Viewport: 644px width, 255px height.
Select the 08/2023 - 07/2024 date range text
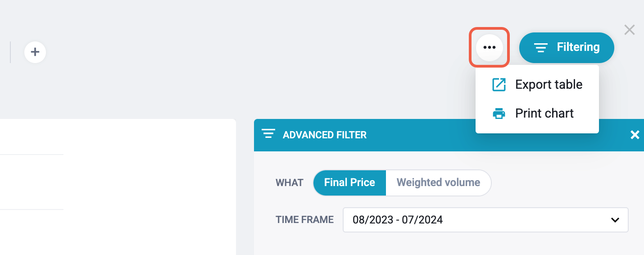coord(398,220)
